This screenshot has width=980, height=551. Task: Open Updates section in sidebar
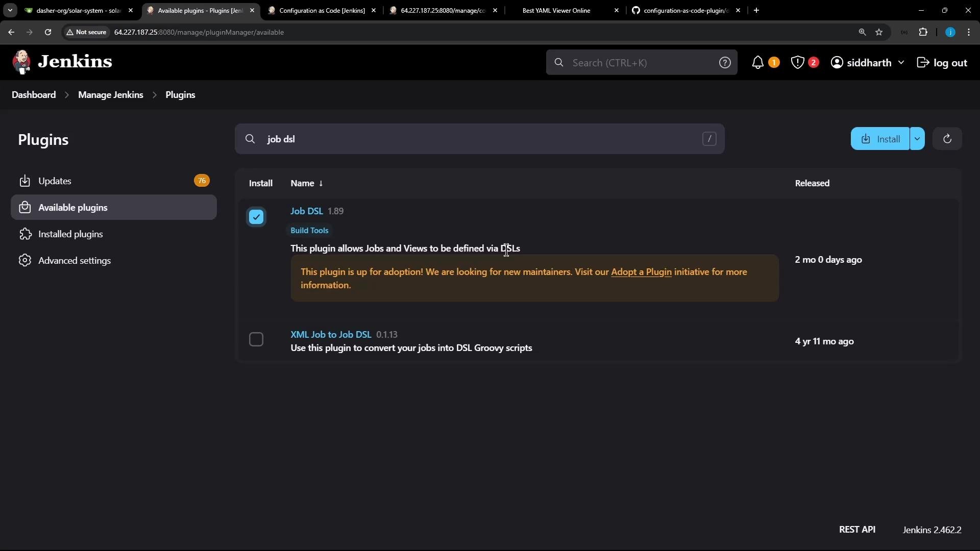[x=114, y=181]
